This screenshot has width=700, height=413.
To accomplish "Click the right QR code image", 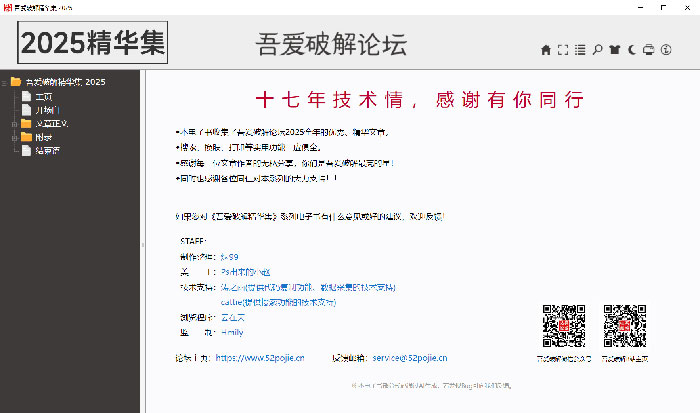I will click(x=625, y=326).
